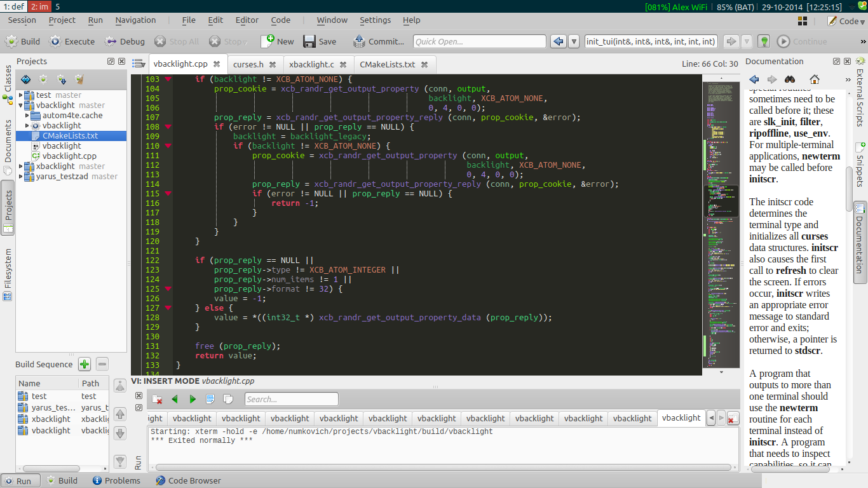Image resolution: width=868 pixels, height=488 pixels.
Task: Click the Execute toolbar button
Action: 72,41
